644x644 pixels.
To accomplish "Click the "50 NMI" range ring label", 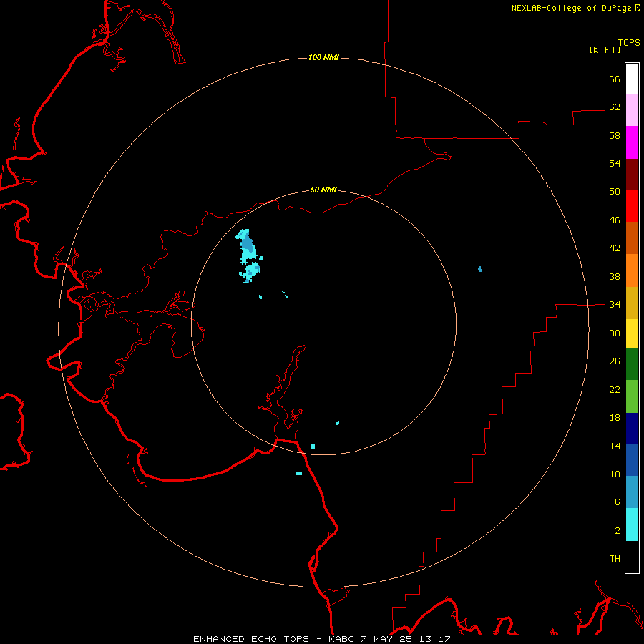I will pyautogui.click(x=323, y=190).
